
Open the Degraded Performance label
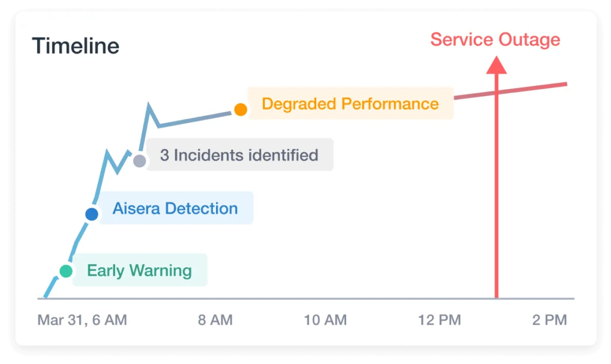click(350, 104)
